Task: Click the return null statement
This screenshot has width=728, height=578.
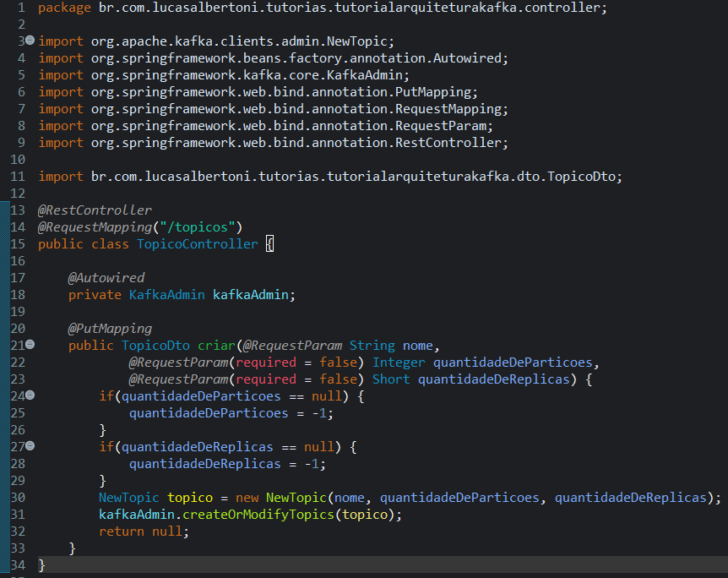Action: point(144,531)
